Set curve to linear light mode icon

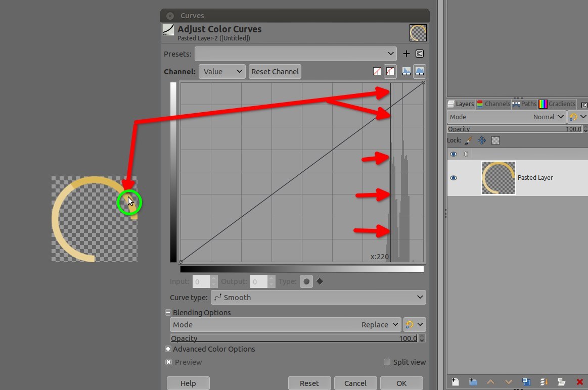[377, 71]
